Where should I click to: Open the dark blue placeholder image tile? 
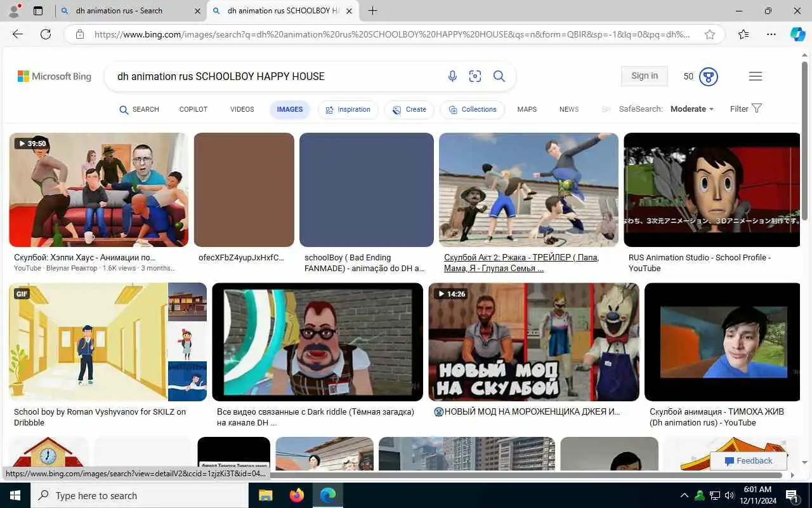coord(367,190)
